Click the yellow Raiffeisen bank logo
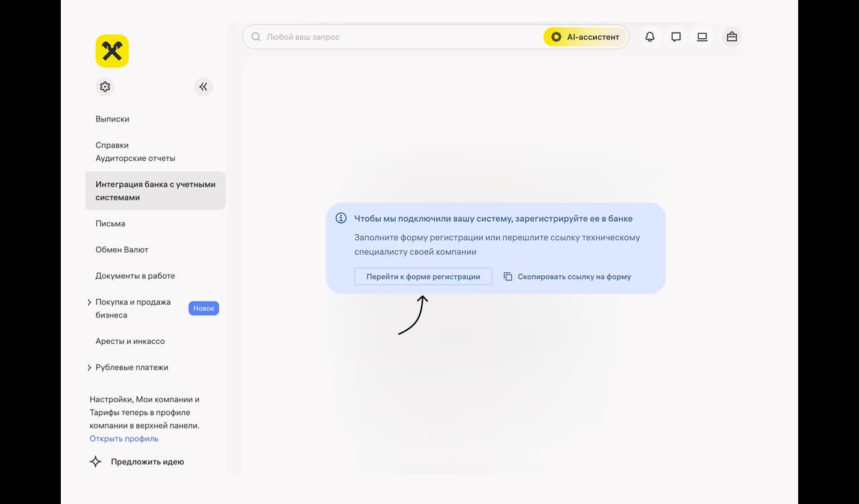The image size is (859, 504). coord(112,51)
